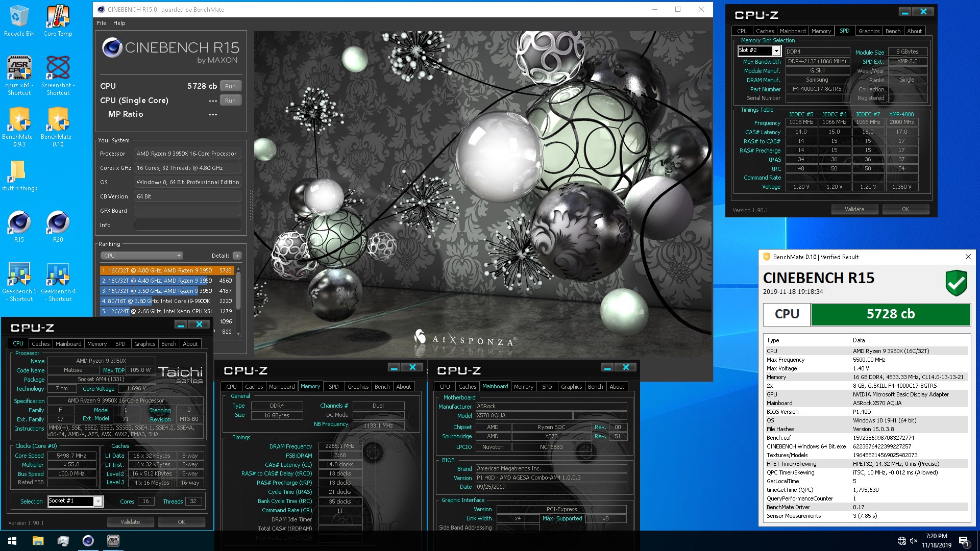This screenshot has height=551, width=980.
Task: Open Geekbench 3 shortcut icon
Action: click(19, 282)
